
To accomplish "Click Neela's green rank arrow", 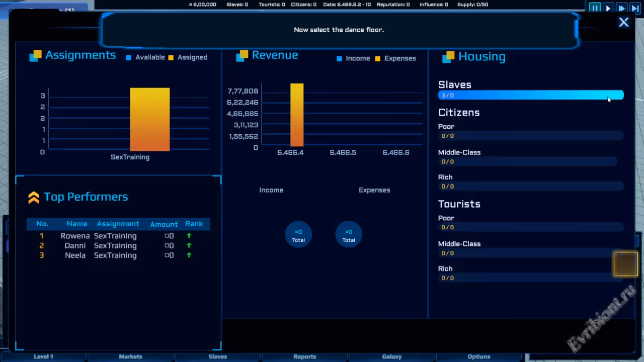I will coord(189,255).
